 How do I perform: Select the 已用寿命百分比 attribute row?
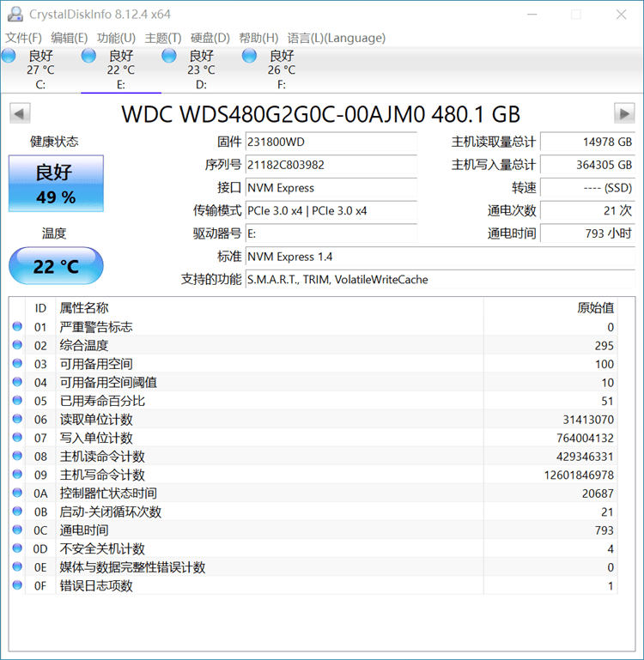click(313, 401)
